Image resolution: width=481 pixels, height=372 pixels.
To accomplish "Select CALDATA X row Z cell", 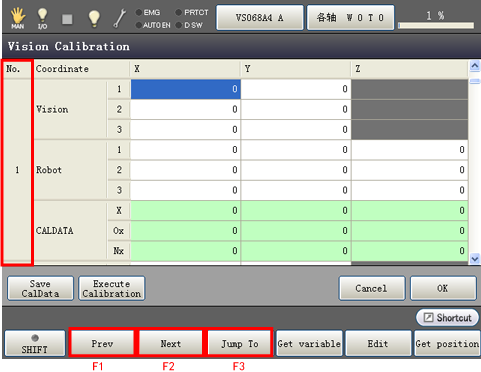I will [410, 211].
